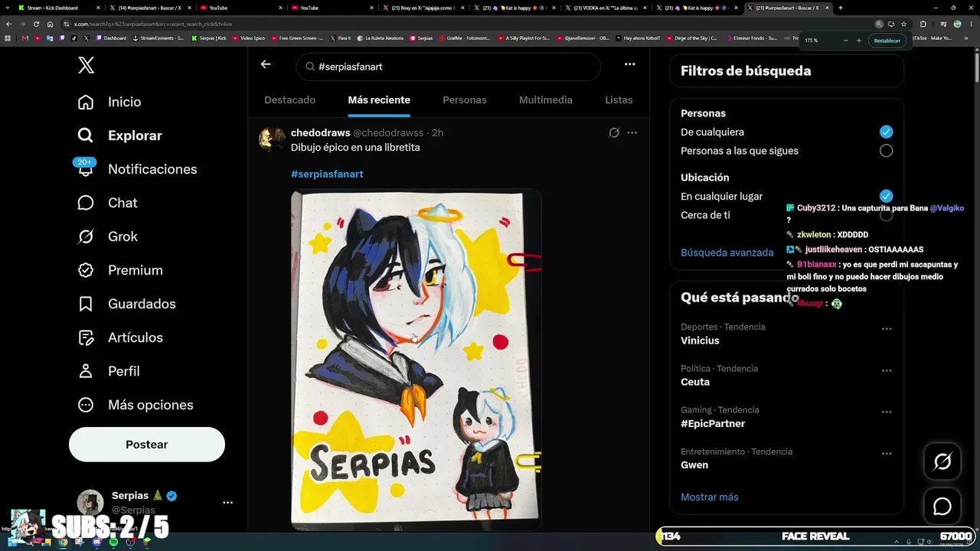Open the chedodraws display name link
This screenshot has width=980, height=551.
click(320, 132)
